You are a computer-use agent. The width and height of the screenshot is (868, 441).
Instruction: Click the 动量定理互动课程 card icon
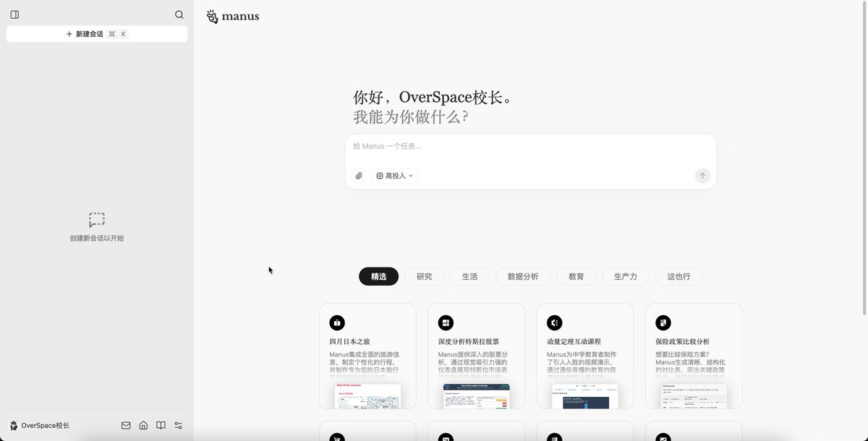point(554,322)
